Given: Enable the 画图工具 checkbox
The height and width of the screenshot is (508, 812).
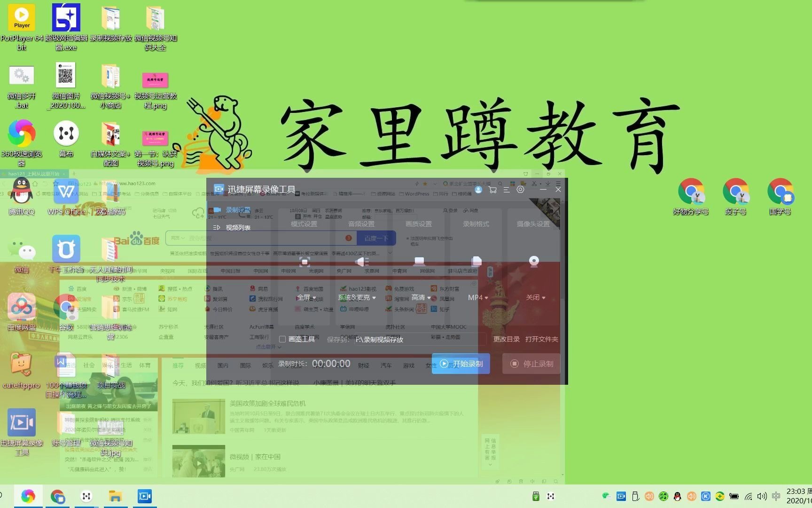Looking at the screenshot, I should 282,339.
